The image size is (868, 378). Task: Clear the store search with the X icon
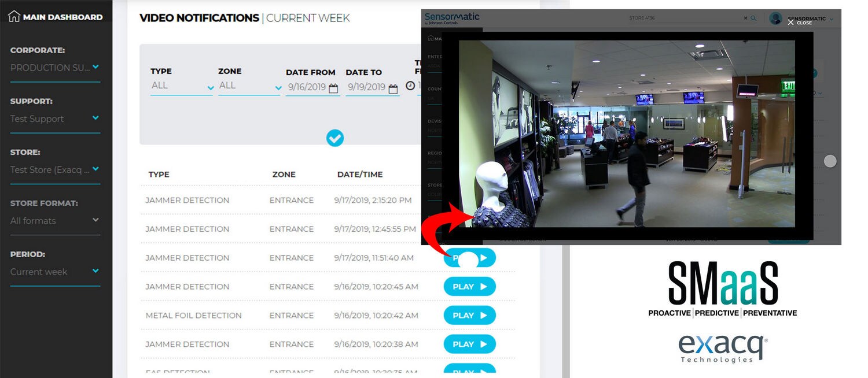tap(745, 18)
